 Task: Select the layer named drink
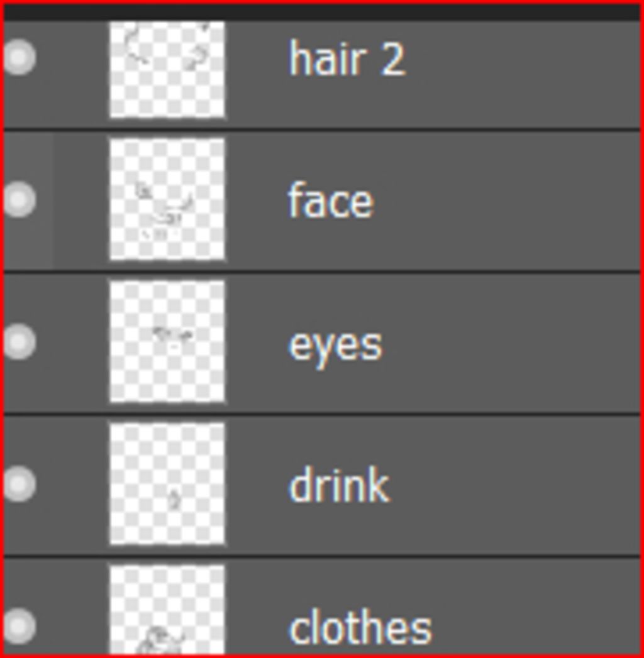click(339, 484)
